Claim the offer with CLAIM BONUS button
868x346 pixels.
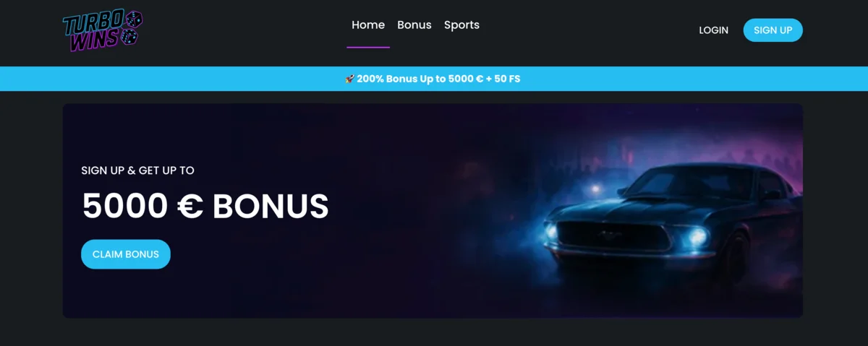[x=126, y=254]
